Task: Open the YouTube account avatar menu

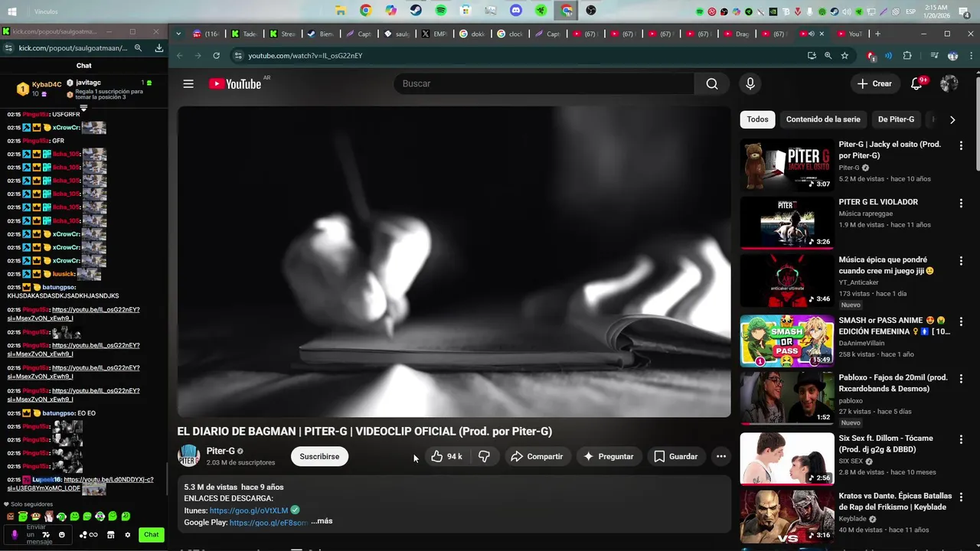Action: 949,84
